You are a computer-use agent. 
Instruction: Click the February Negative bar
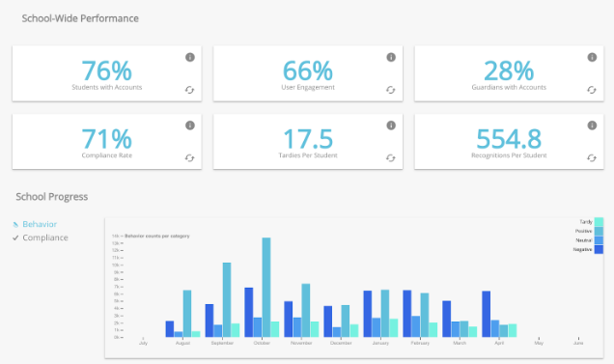pyautogui.click(x=406, y=314)
